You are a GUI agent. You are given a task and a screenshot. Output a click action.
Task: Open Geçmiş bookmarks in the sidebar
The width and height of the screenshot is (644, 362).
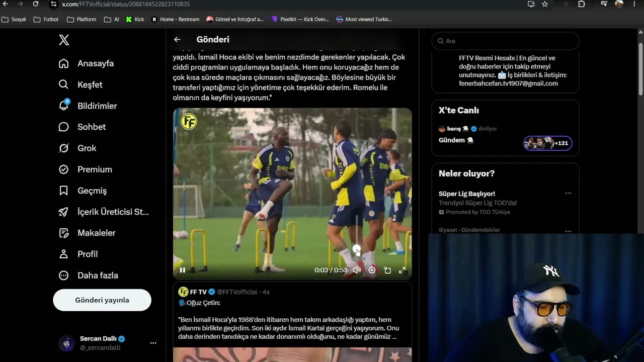(83, 191)
